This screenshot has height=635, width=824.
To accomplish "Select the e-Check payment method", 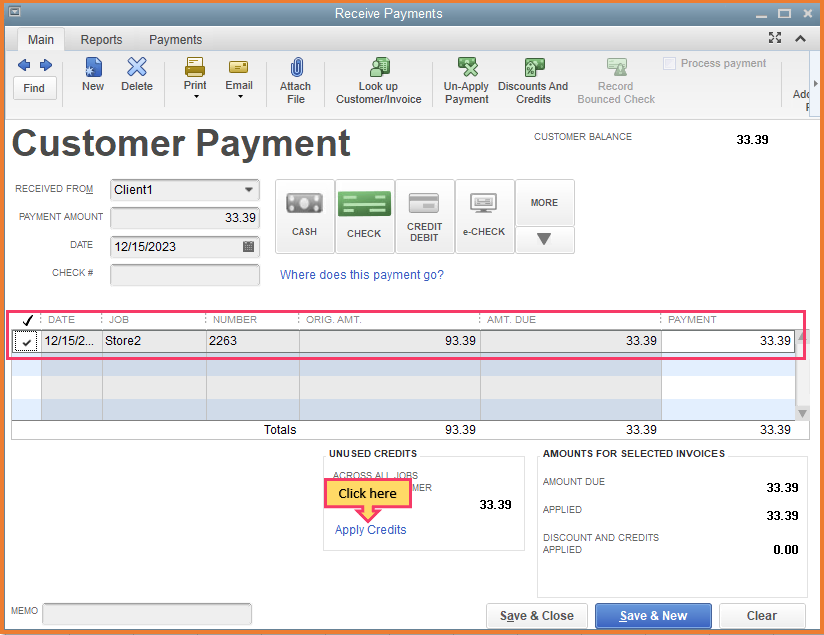I will pos(484,216).
